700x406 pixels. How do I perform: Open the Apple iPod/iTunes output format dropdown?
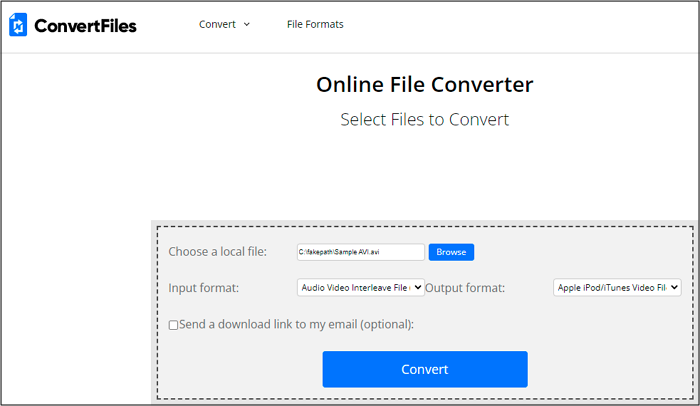tap(610, 288)
